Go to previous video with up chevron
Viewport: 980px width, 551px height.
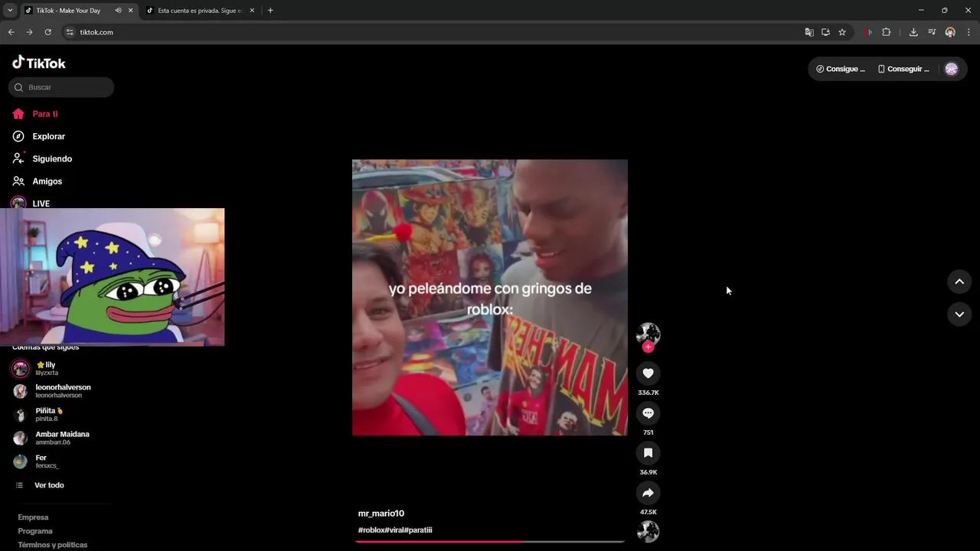[959, 282]
